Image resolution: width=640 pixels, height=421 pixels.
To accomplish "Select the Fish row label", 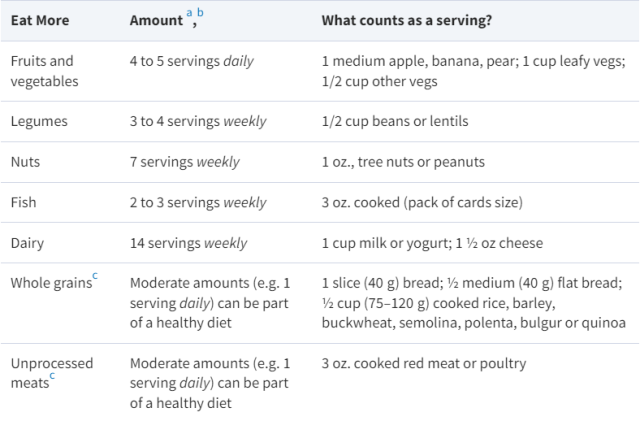I will pos(23,202).
